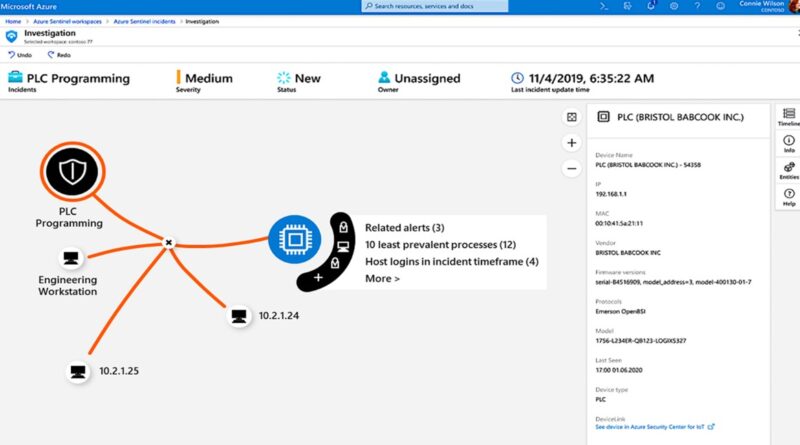Click the firmware versions serial value
This screenshot has height=445, width=800.
click(x=673, y=282)
